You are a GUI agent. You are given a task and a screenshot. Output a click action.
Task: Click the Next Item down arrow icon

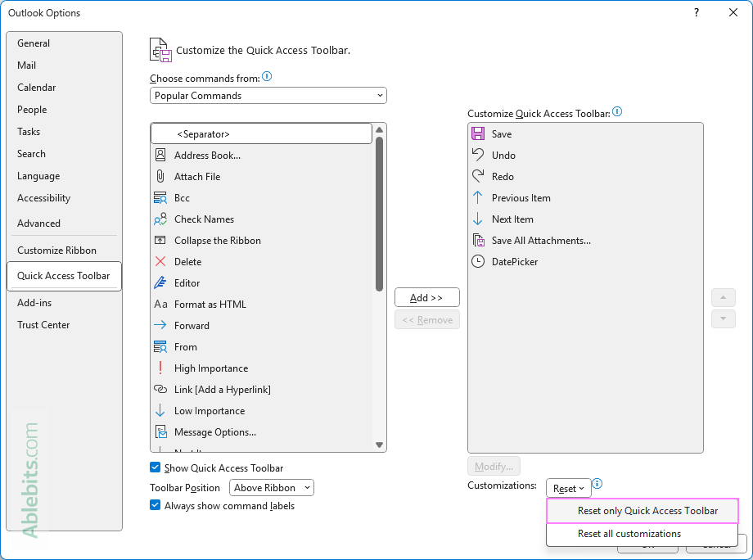[x=478, y=219]
